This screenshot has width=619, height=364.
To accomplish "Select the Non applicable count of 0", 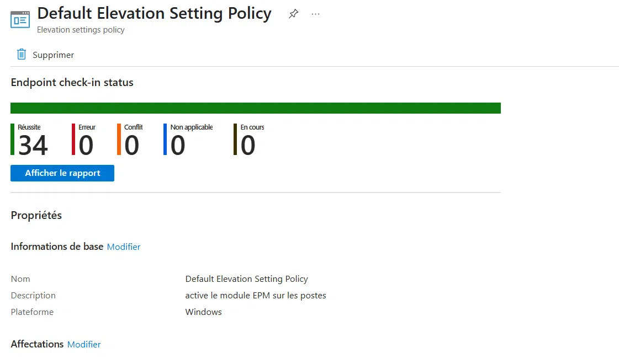I will pos(178,146).
